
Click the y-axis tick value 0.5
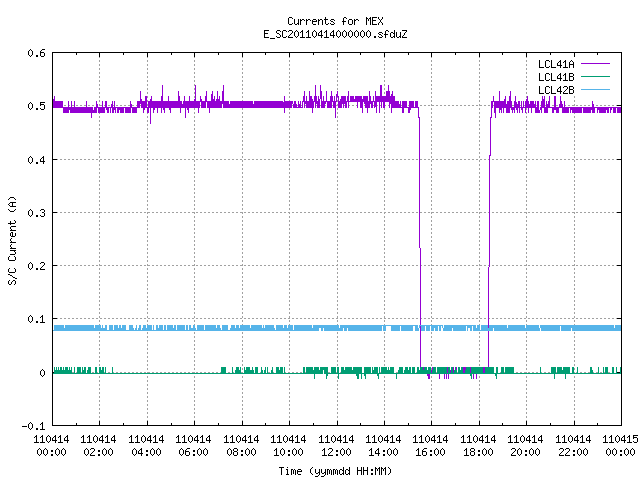coord(36,106)
